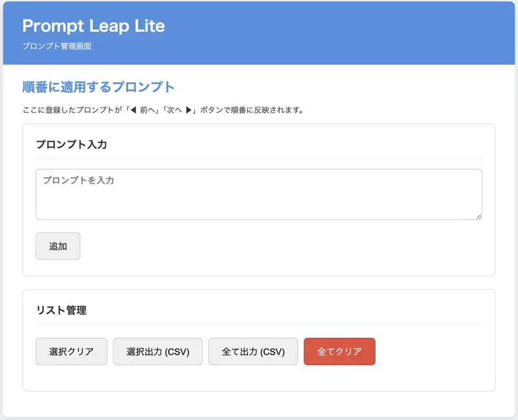Click the 追加 button
This screenshot has width=518, height=420.
pyautogui.click(x=58, y=246)
